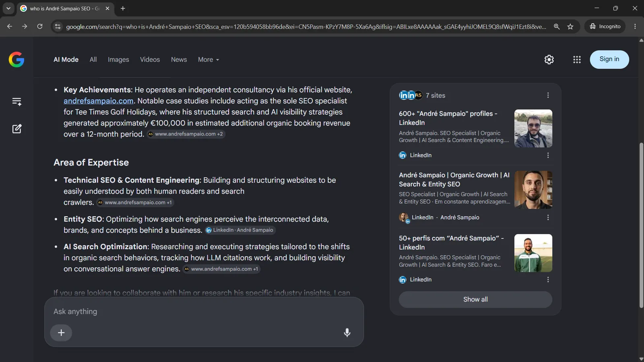Click the plus attach button in prompt box

[x=61, y=333]
